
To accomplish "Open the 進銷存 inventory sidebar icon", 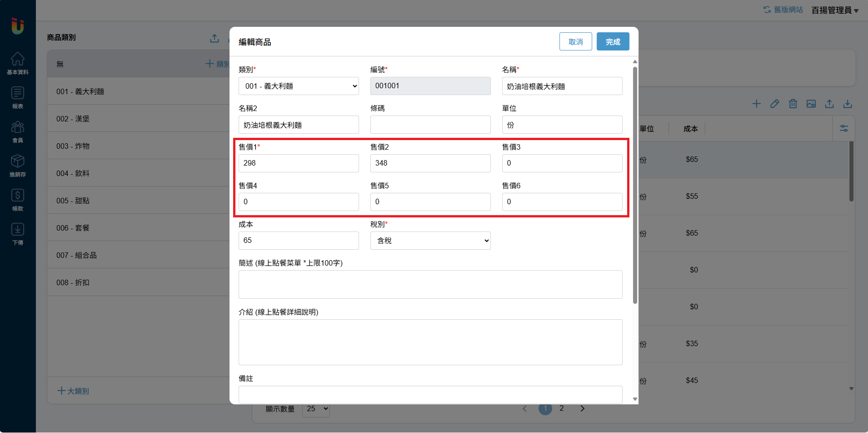I will 18,166.
